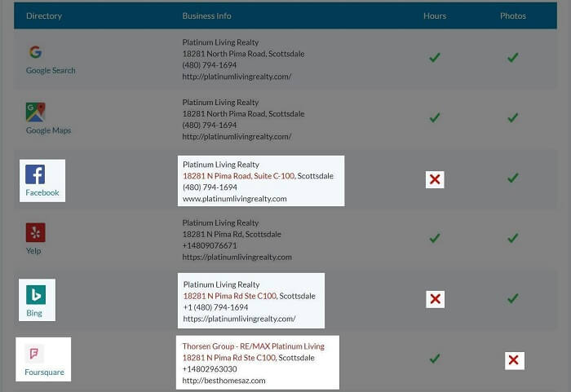Open the Foursquare directory link
The height and width of the screenshot is (392, 571).
point(44,372)
